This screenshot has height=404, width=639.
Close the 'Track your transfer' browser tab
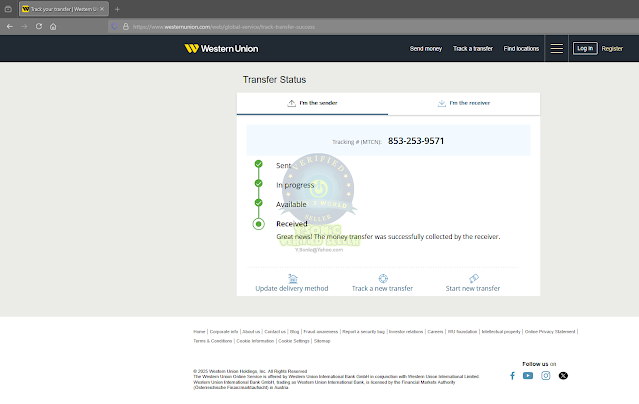click(102, 9)
